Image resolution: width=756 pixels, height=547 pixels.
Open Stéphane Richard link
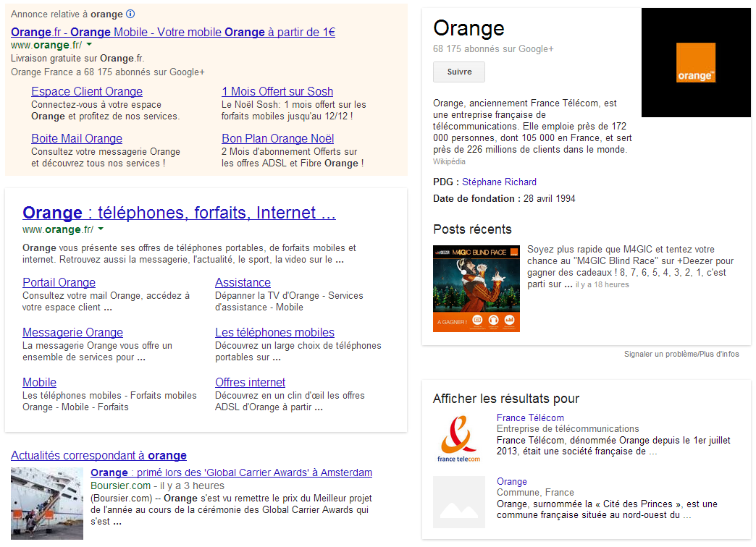[x=499, y=182]
